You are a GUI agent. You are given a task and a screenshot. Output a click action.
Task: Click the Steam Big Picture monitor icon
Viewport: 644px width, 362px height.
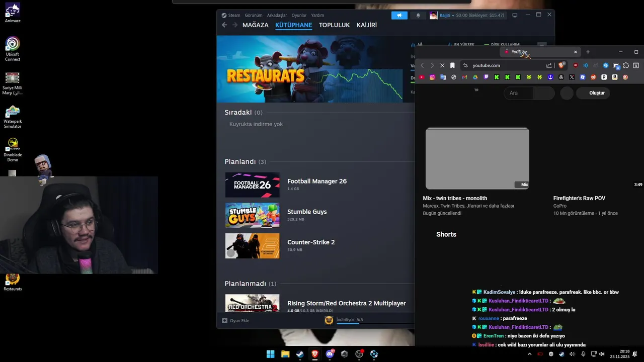click(x=515, y=15)
